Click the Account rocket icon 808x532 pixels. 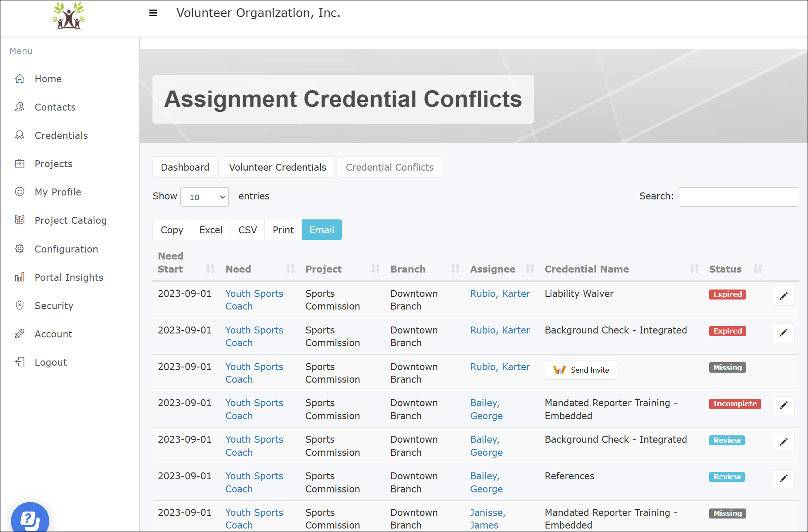(x=20, y=334)
